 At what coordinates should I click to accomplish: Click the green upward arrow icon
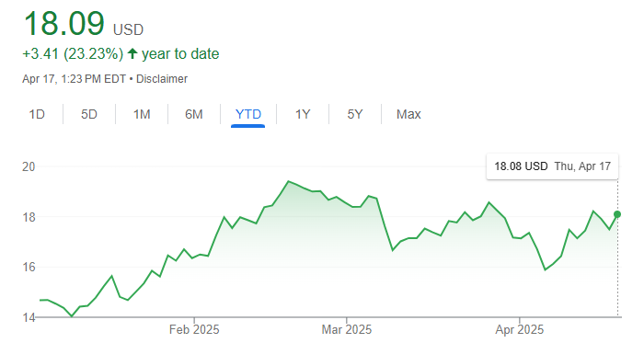point(132,53)
